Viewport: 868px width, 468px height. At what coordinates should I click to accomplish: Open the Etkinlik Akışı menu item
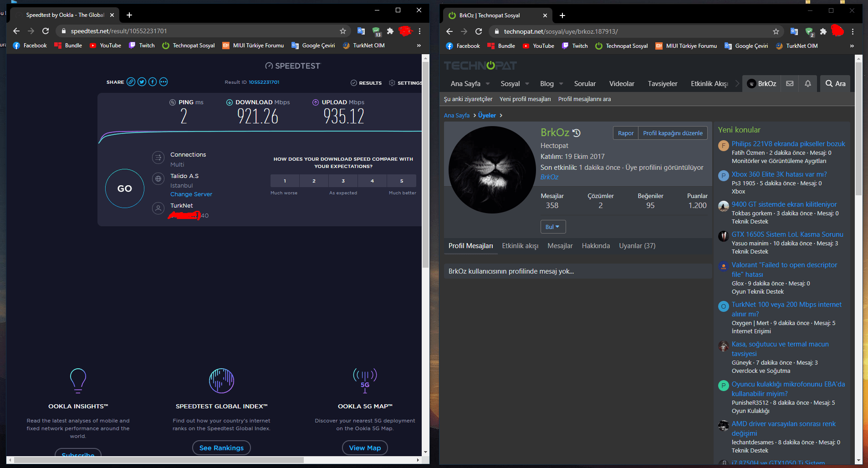[710, 84]
